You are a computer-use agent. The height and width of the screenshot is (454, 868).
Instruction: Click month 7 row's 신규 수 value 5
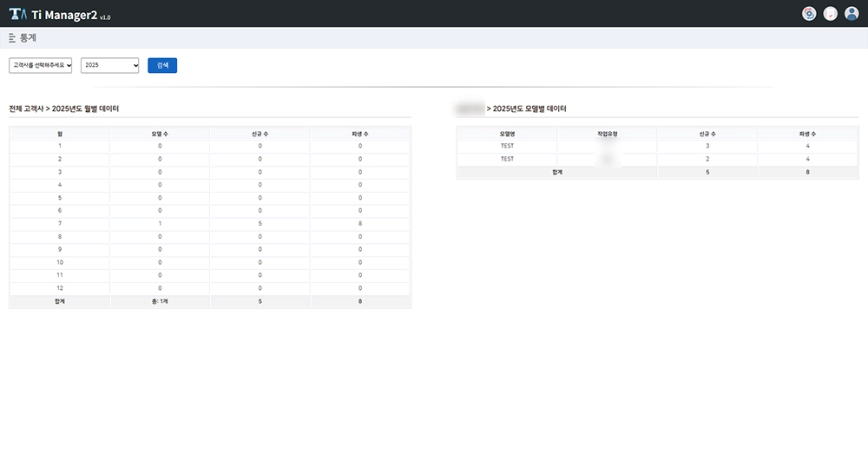pos(260,224)
